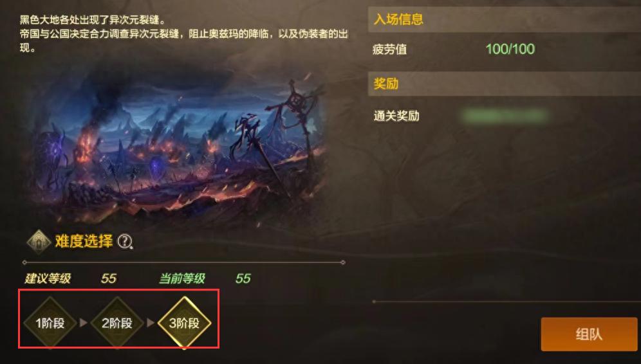Click the dungeon description text about 异次元裂缝

pos(184,33)
